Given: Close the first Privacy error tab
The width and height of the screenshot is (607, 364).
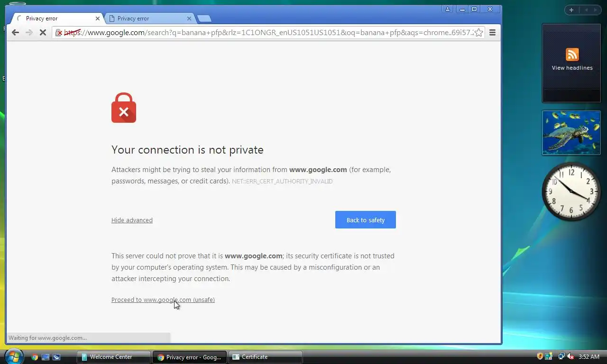Looking at the screenshot, I should [x=98, y=18].
